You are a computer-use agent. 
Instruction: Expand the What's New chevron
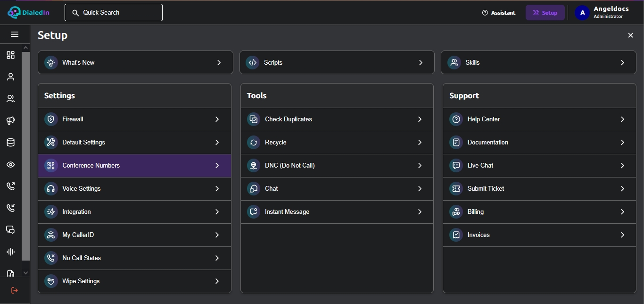coord(219,62)
